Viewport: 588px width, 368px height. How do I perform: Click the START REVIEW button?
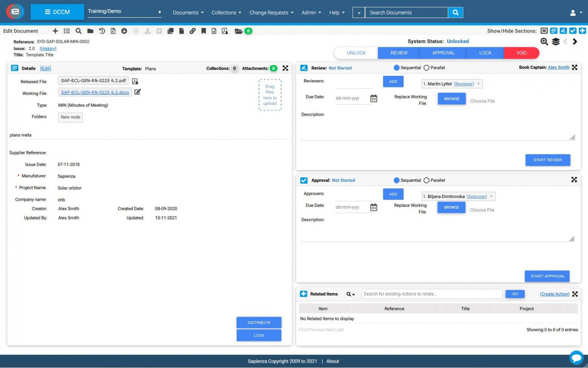click(x=547, y=160)
